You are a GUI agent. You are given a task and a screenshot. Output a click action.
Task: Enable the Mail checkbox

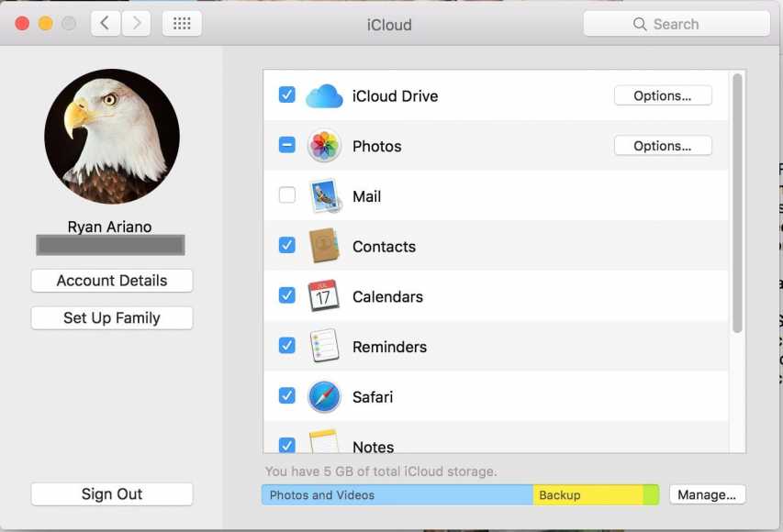tap(286, 194)
